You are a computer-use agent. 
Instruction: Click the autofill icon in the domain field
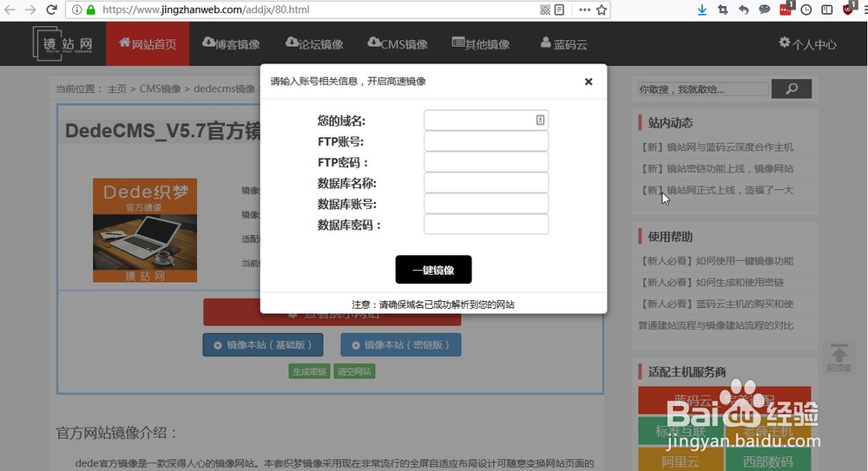(x=540, y=120)
